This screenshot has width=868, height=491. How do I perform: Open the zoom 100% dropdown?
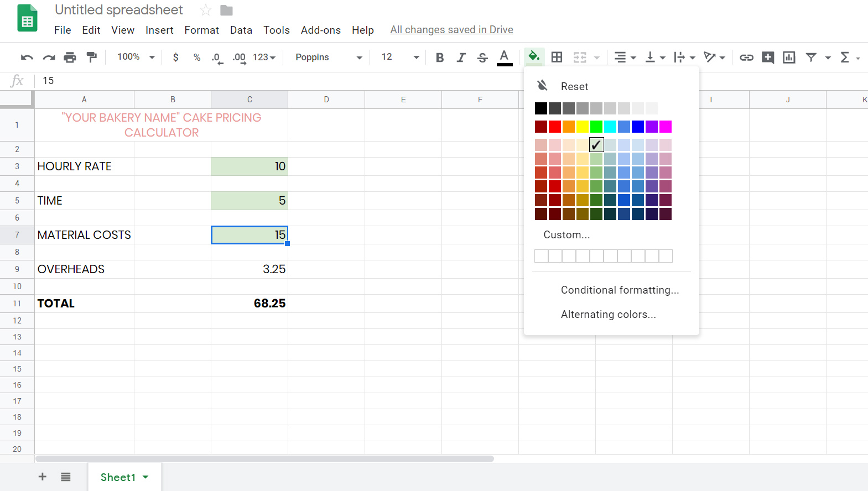pyautogui.click(x=136, y=57)
